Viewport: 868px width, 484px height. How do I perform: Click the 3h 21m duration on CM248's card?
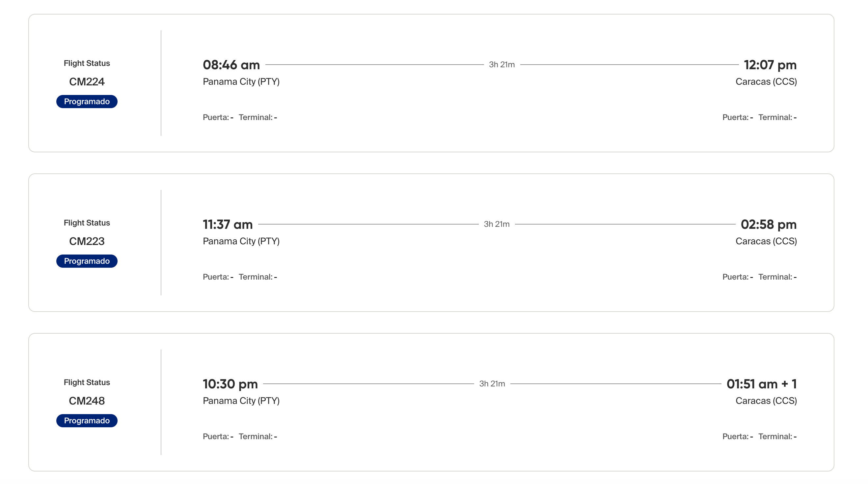[492, 383]
